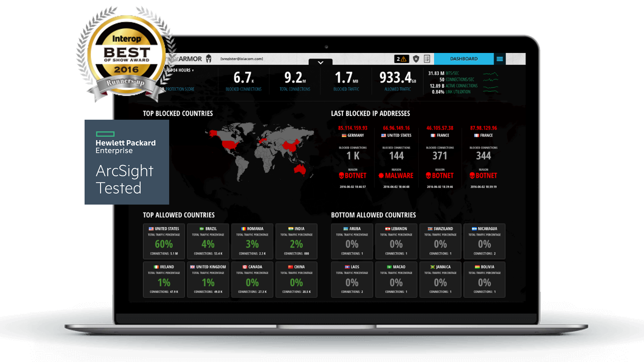Viewport: 644px width, 362px height.
Task: Click the Link Utilization 0.84% value
Action: pyautogui.click(x=438, y=92)
